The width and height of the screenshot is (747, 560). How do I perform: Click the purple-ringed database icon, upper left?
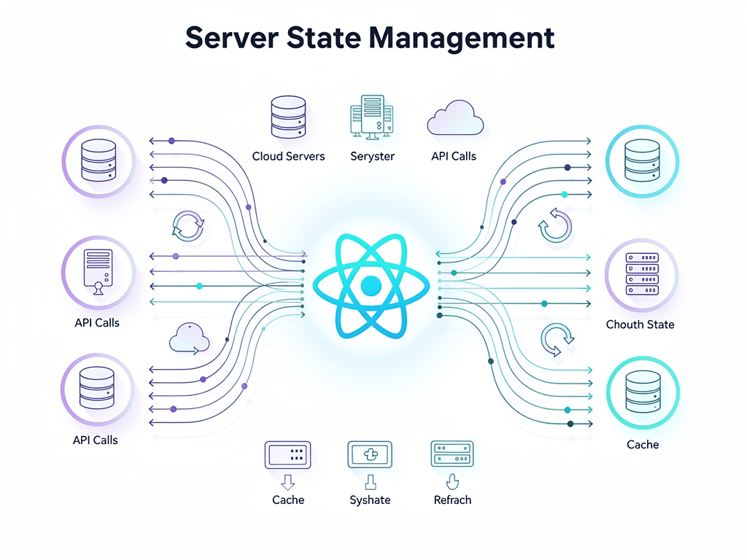(98, 160)
